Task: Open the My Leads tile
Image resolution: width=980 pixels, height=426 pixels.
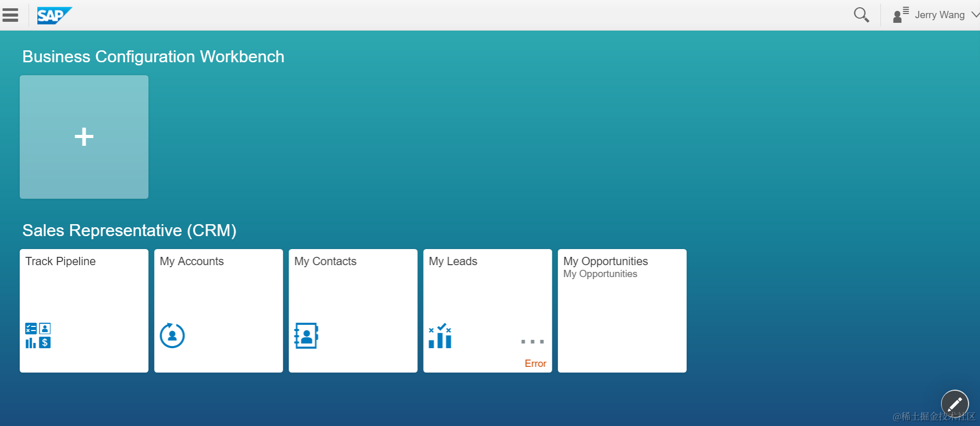Action: point(487,311)
